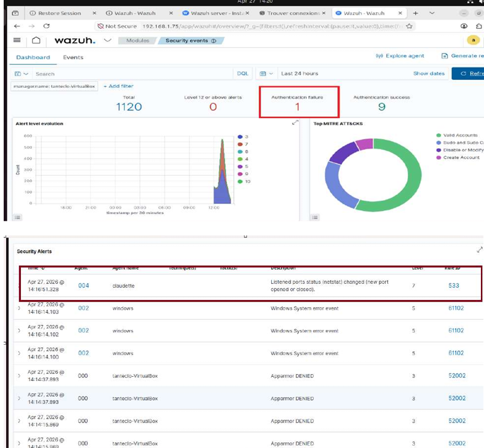Click the browser address bar URL
This screenshot has height=448, width=484.
tap(272, 26)
